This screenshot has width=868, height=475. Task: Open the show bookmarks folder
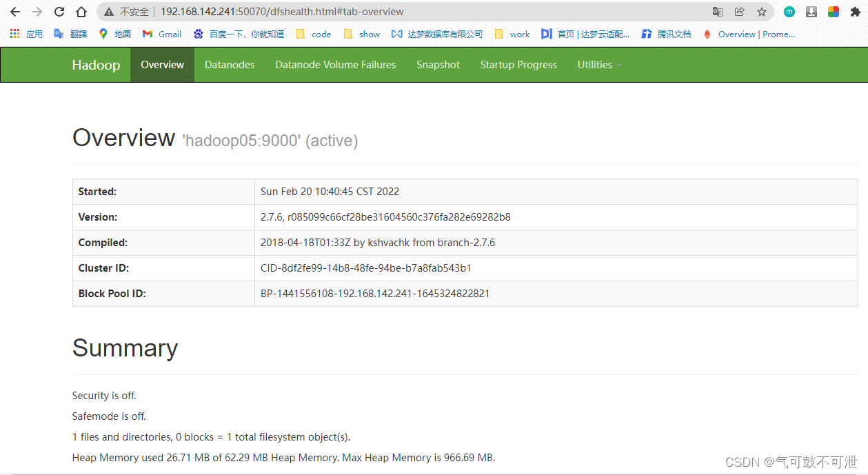[x=361, y=34]
